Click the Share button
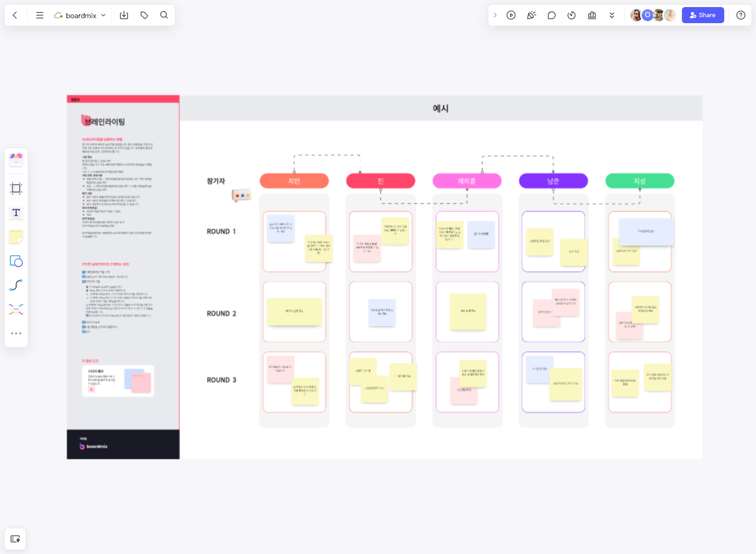Viewport: 756px width, 554px height. point(703,15)
